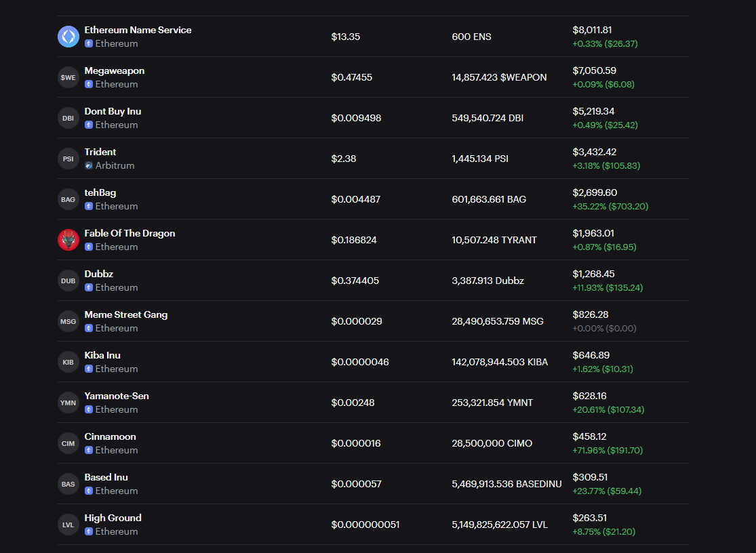Click the BAS token icon
This screenshot has width=756, height=553.
tap(68, 484)
